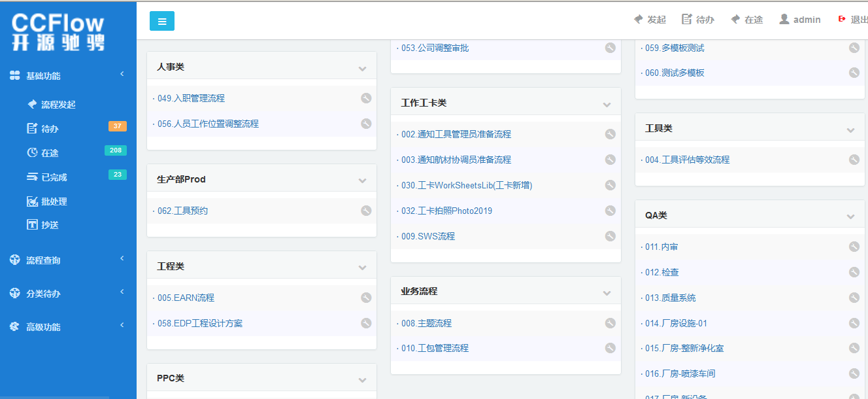The width and height of the screenshot is (868, 399).
Task: Click the wrench icon for 059.多模板测试
Action: (854, 48)
